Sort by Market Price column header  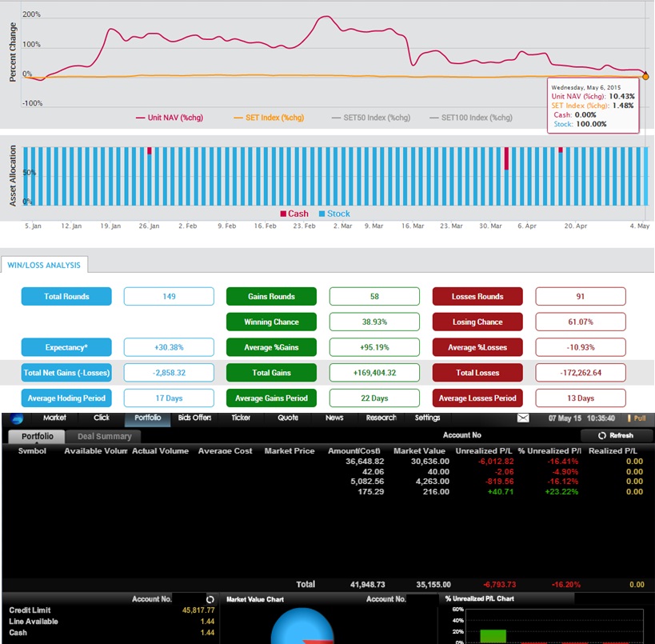289,451
